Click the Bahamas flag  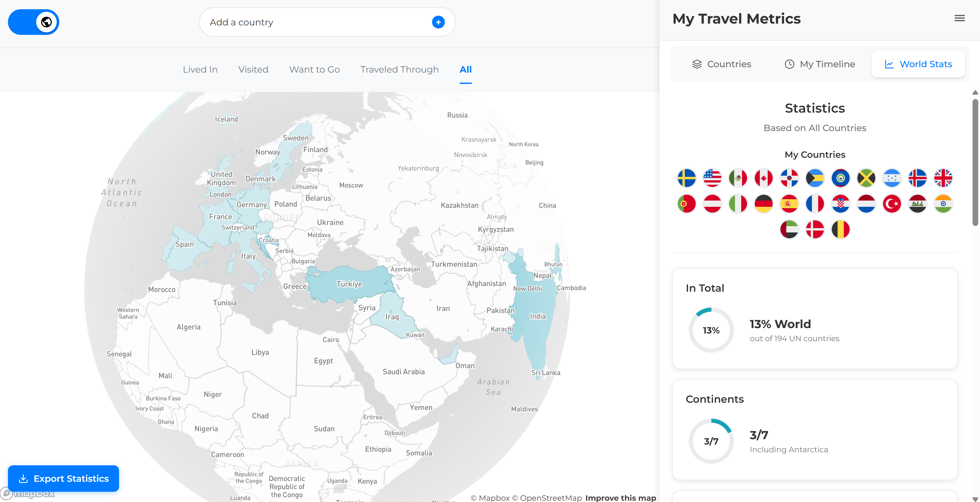[815, 178]
